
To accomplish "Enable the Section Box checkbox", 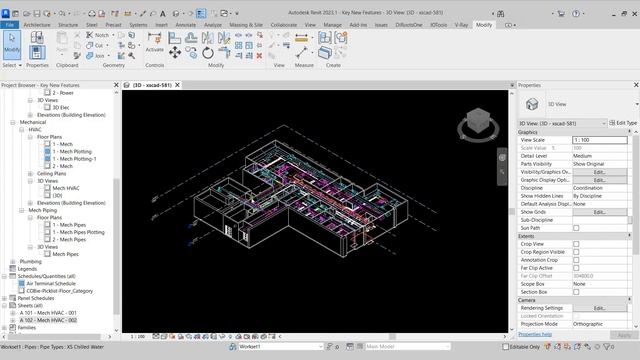I will (x=576, y=292).
